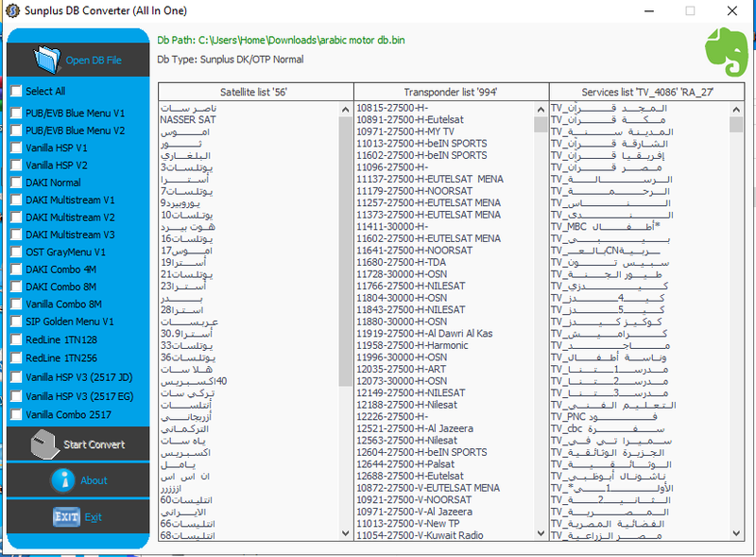Select transponder 11680-27500-H-TDA

click(x=401, y=262)
